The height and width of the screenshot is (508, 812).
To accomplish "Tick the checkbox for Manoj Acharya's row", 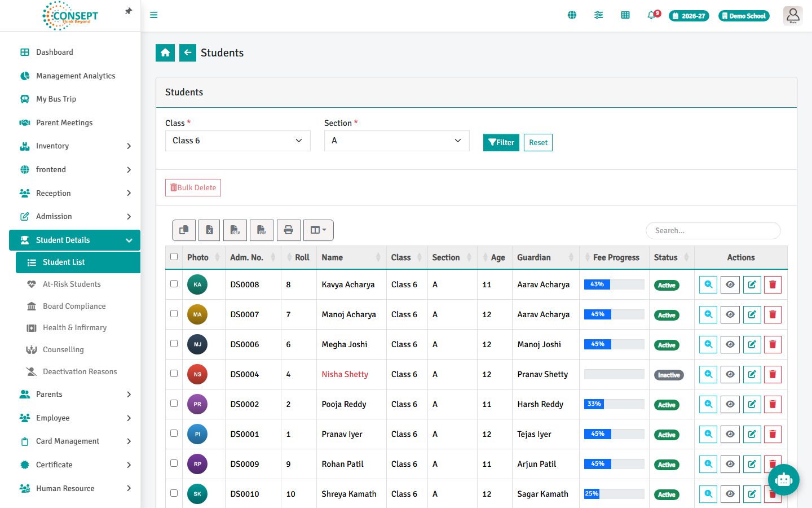I will pos(174,314).
